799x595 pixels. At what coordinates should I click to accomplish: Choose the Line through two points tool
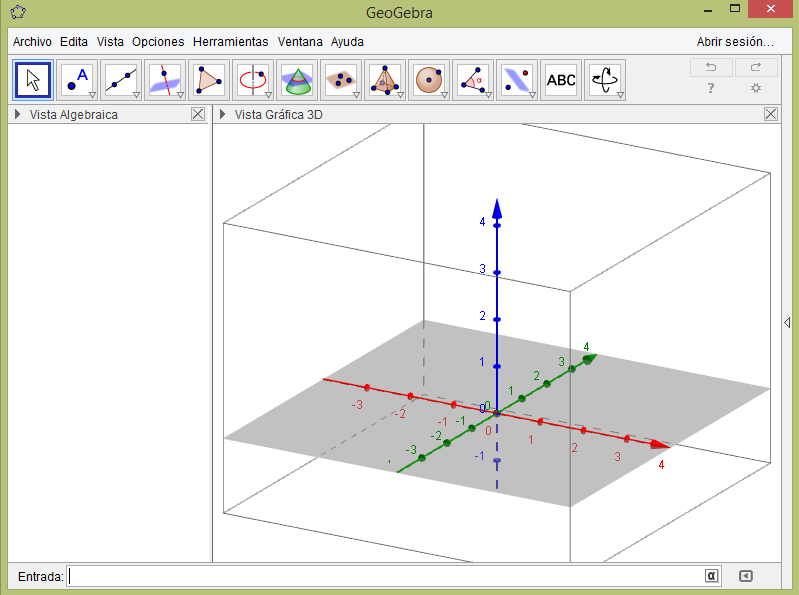coord(121,79)
